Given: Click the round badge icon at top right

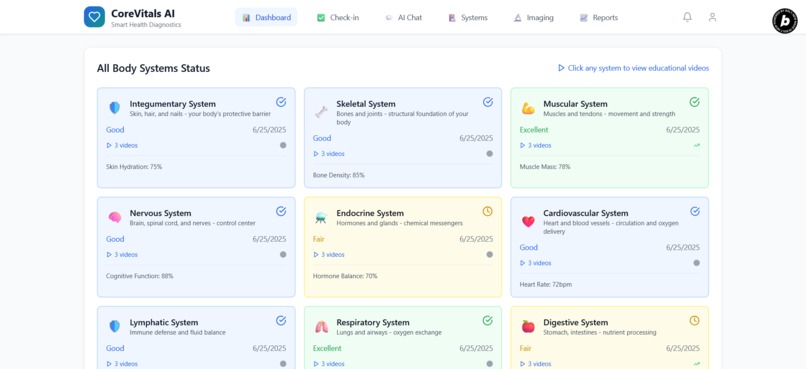Looking at the screenshot, I should (785, 21).
